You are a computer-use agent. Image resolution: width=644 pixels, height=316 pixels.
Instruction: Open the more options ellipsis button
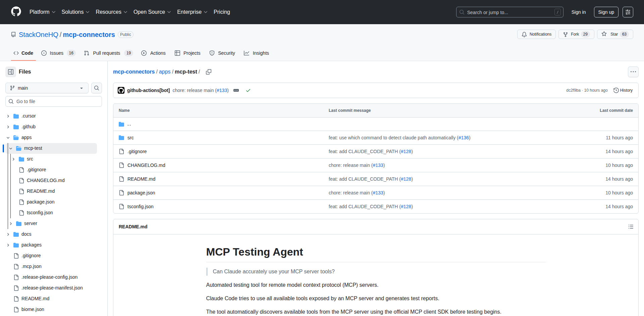633,72
